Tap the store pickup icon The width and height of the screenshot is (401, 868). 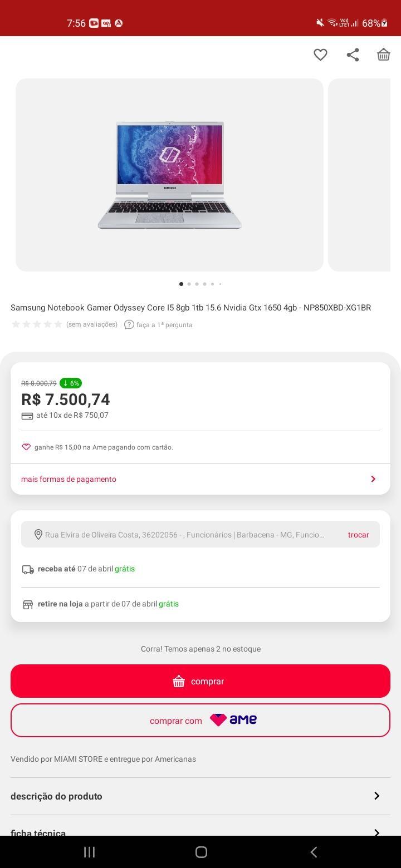(x=28, y=604)
